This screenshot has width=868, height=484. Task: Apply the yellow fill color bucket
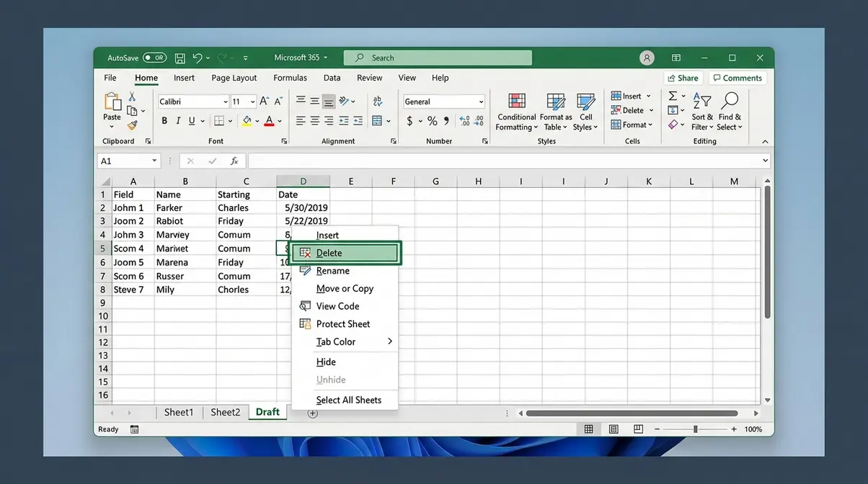pos(247,121)
